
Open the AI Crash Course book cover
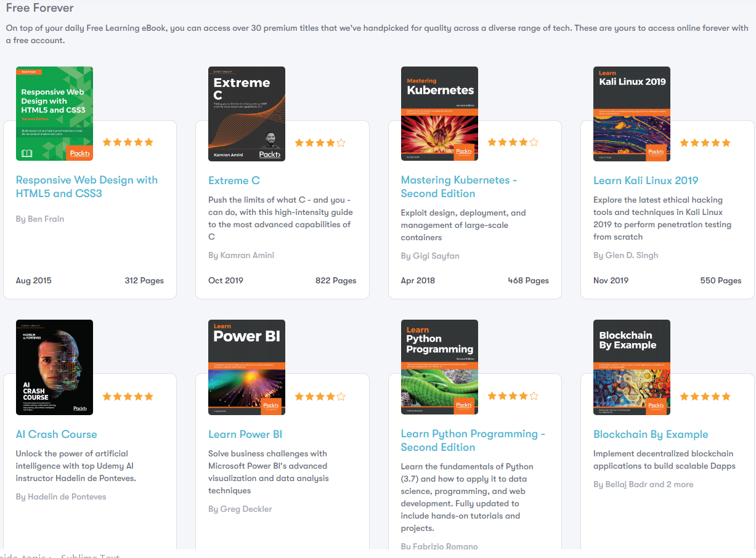coord(54,368)
